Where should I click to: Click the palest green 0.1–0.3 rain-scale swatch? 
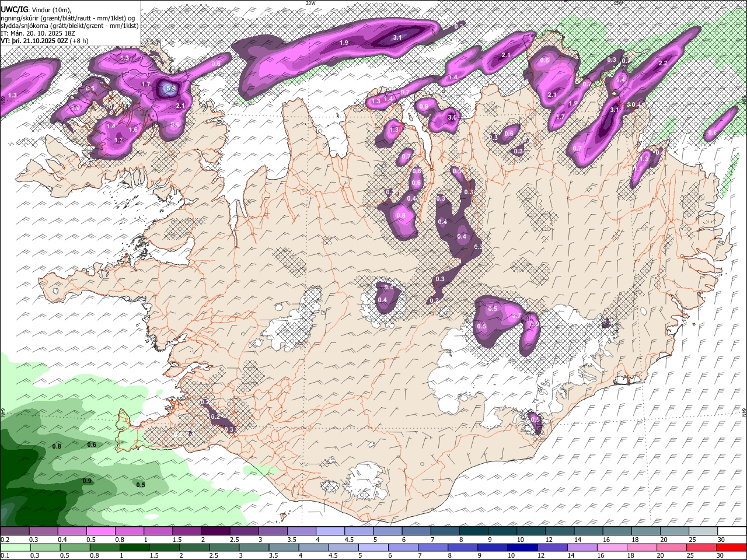point(15,547)
